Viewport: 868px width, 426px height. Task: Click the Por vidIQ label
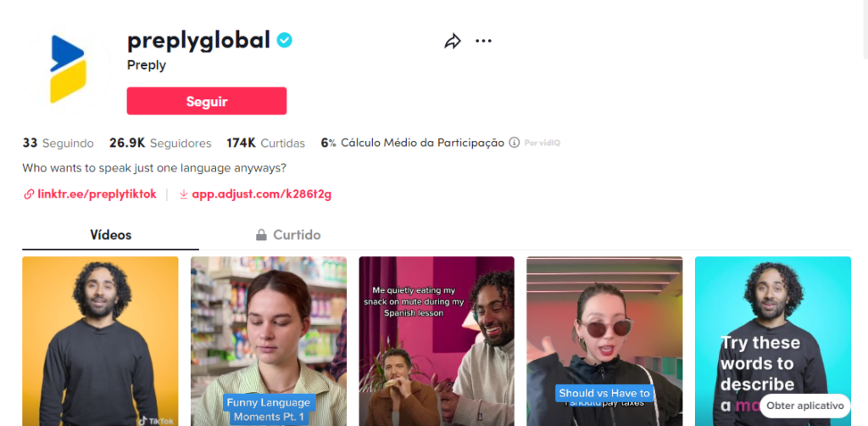[x=542, y=143]
